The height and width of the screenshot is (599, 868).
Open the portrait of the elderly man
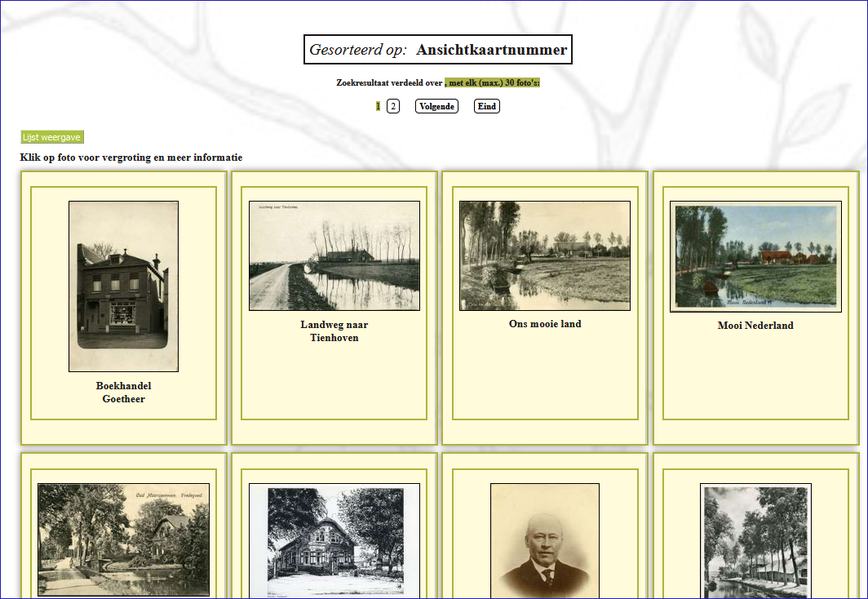pyautogui.click(x=544, y=541)
